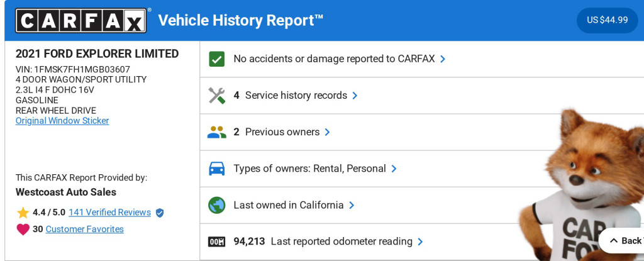Click the gold star rating icon
Screen dimensions: 644x261
tap(23, 213)
